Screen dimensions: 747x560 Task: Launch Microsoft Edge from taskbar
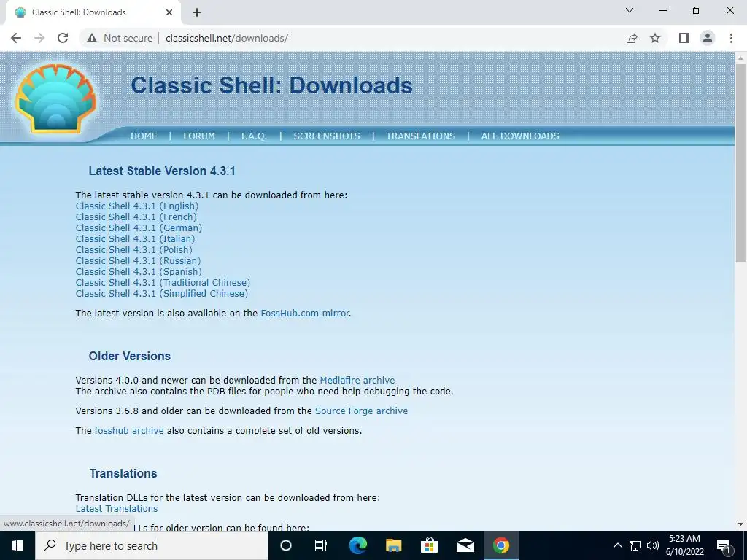click(x=357, y=545)
